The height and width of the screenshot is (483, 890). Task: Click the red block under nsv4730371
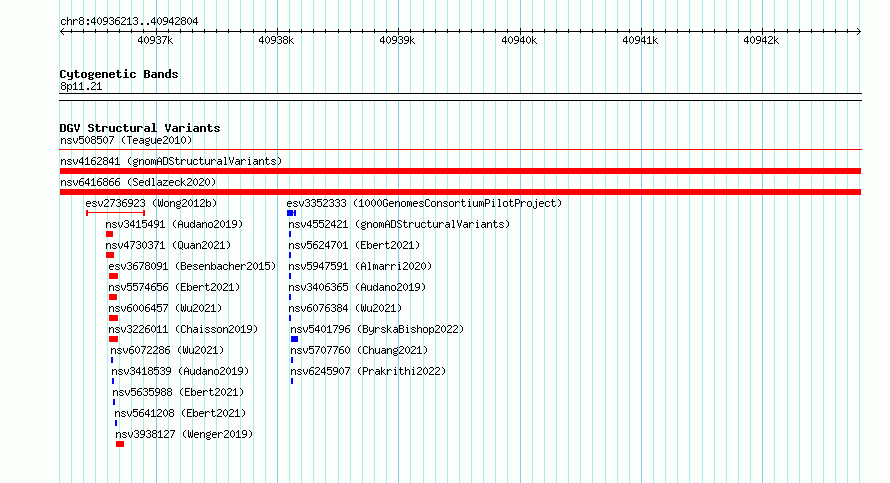(x=110, y=255)
